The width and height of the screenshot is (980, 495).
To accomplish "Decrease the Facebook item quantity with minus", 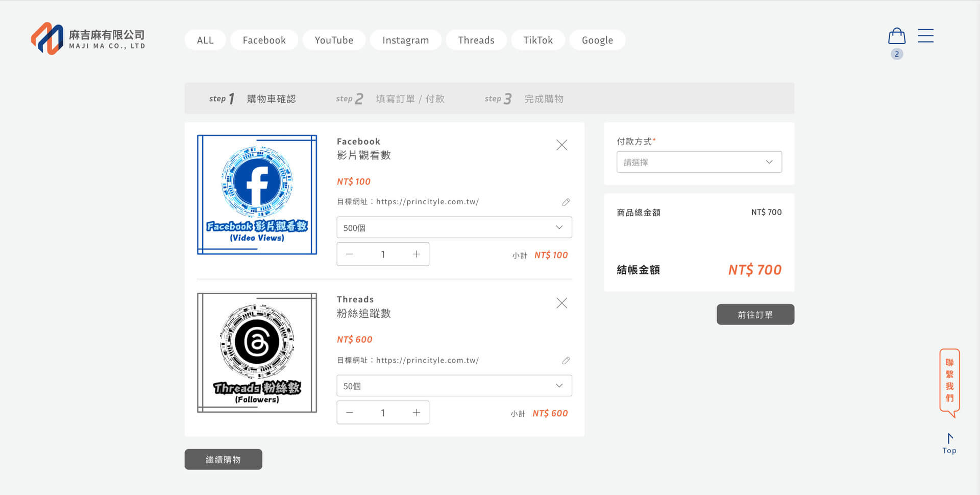I will pyautogui.click(x=349, y=254).
